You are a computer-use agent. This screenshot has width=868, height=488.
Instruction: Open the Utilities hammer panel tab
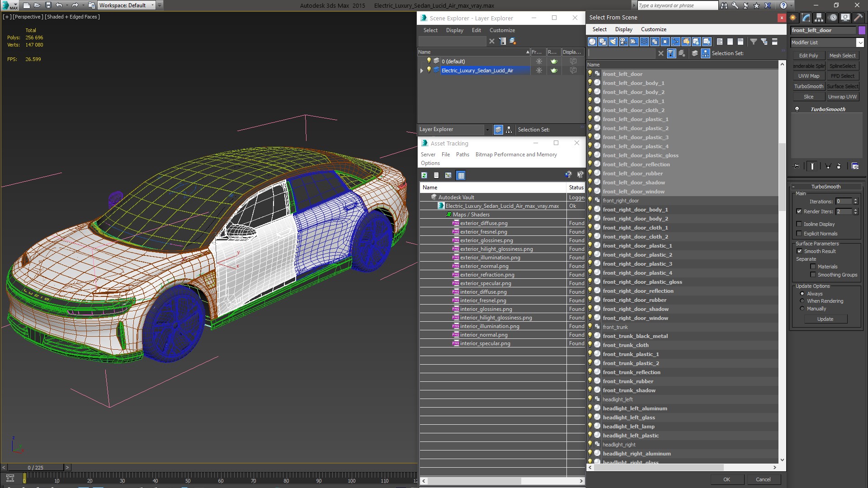[858, 18]
